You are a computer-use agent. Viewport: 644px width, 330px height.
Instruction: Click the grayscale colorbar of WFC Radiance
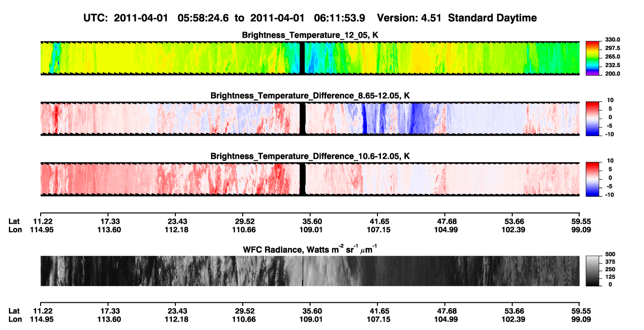tap(592, 271)
